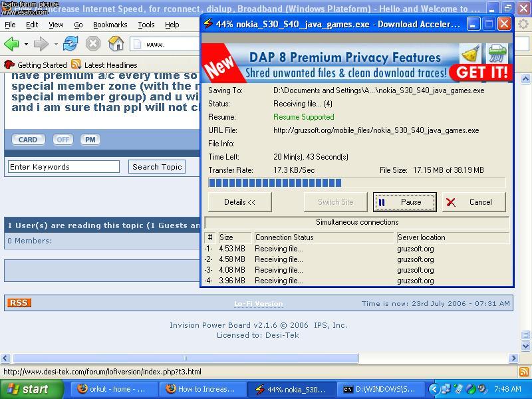
Task: Click the Stop loading icon
Action: pos(93,44)
